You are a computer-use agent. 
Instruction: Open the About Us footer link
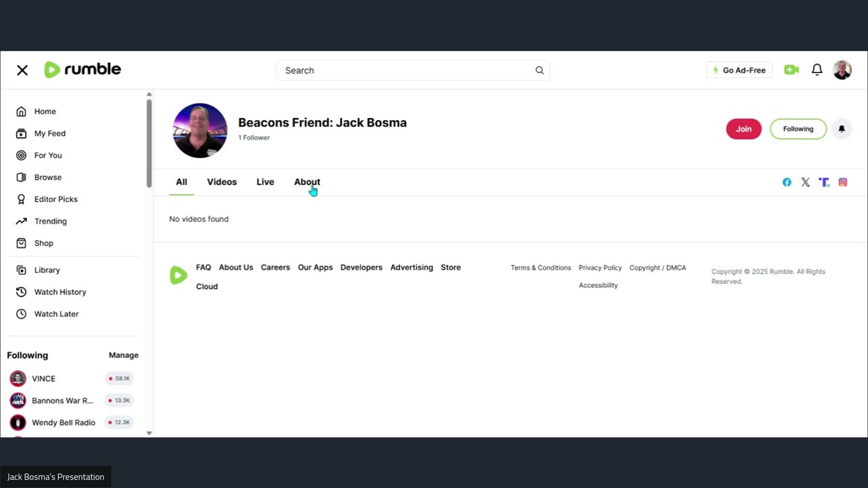pos(236,268)
